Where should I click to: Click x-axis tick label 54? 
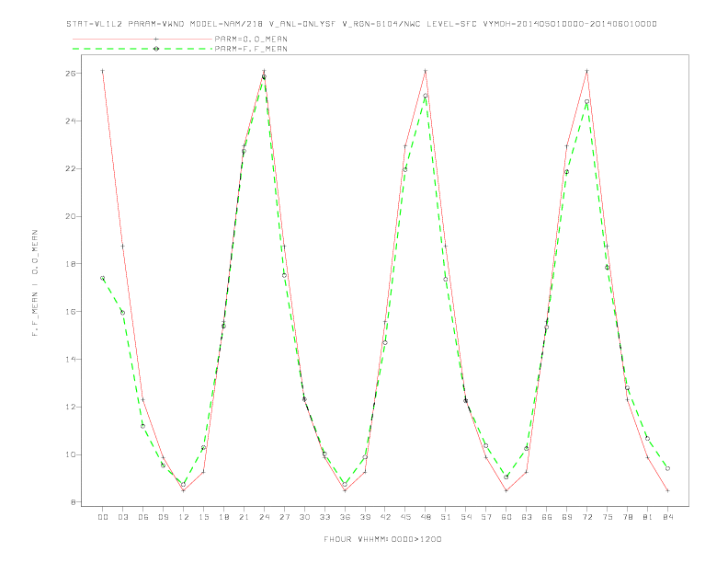[x=466, y=517]
